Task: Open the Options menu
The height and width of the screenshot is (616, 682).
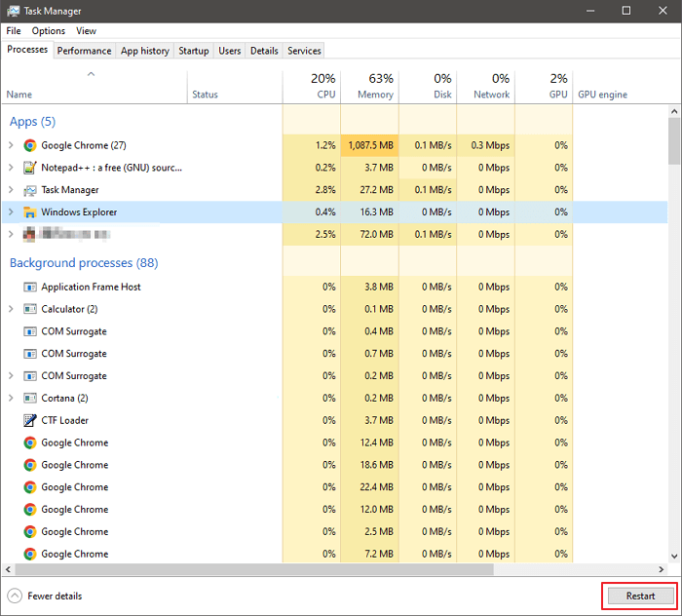Action: pos(49,31)
